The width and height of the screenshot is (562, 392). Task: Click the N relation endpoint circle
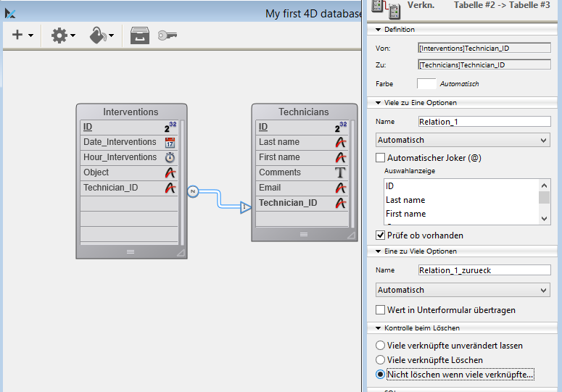(x=192, y=191)
